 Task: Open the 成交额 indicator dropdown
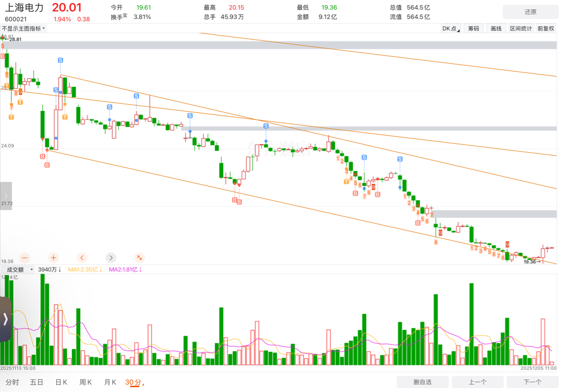click(x=18, y=269)
